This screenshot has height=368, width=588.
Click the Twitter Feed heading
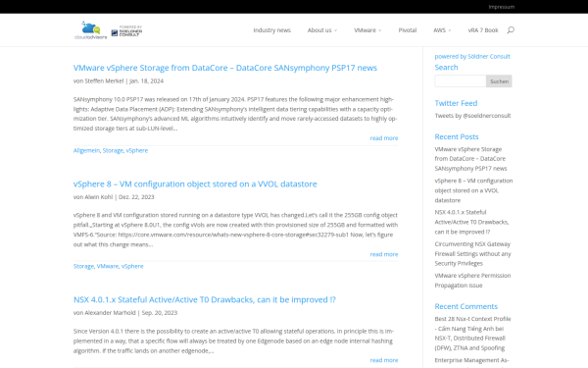pos(456,103)
